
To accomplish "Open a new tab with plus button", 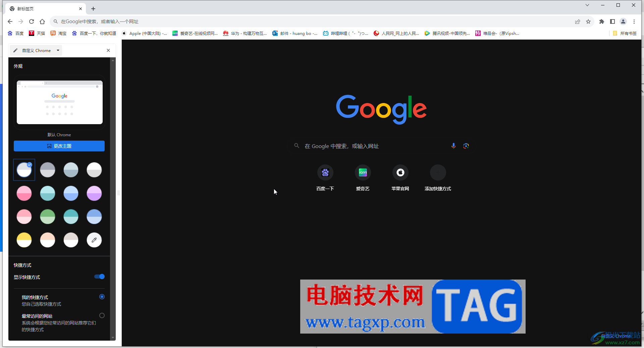I will point(93,9).
